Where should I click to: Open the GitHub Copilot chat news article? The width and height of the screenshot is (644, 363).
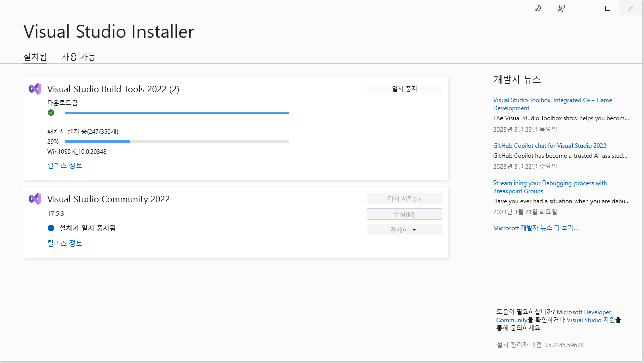tap(549, 145)
